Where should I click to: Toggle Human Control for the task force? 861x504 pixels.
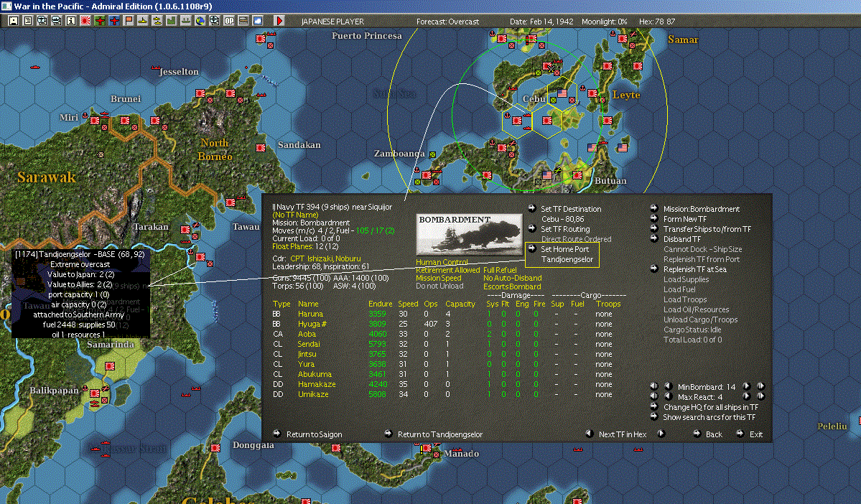(442, 262)
